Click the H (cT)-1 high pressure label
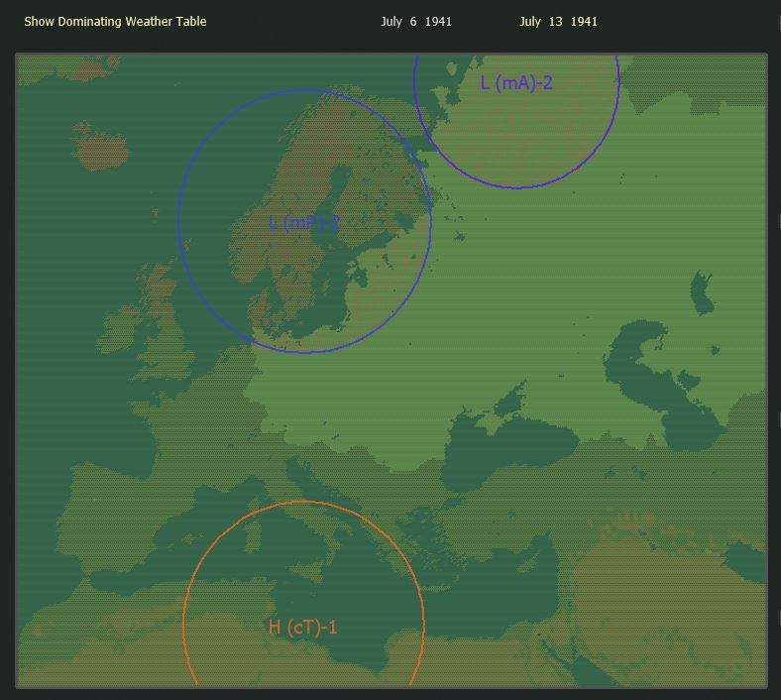 pyautogui.click(x=302, y=627)
